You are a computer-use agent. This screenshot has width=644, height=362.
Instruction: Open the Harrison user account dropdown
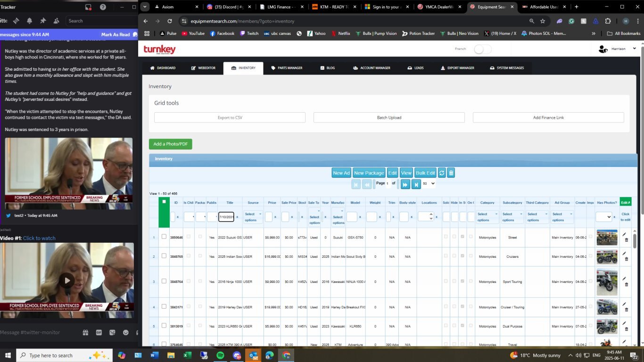click(x=617, y=49)
